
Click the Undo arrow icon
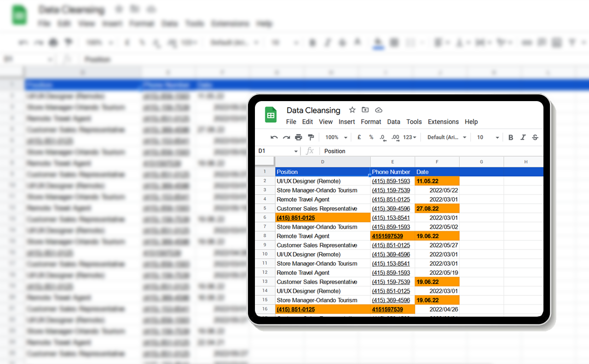tap(274, 137)
